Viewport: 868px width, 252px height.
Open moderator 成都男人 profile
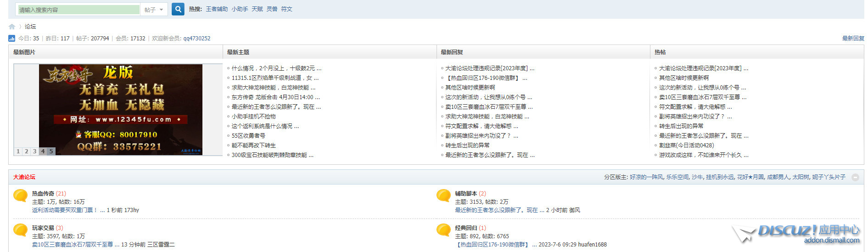(778, 177)
